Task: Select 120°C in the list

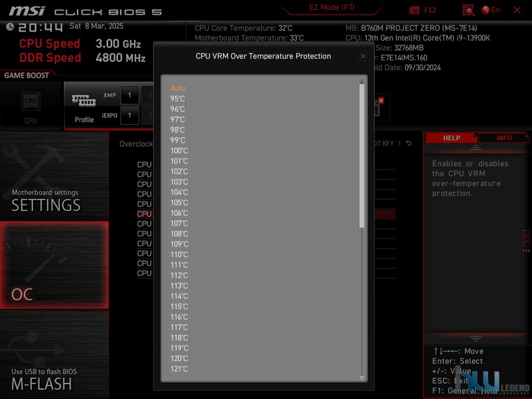Action: click(179, 359)
